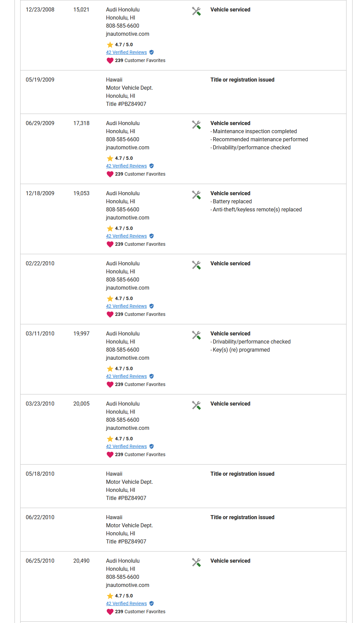Image resolution: width=364 pixels, height=623 pixels.
Task: Click the wrench service icon for 06/29/2009
Action: (196, 125)
